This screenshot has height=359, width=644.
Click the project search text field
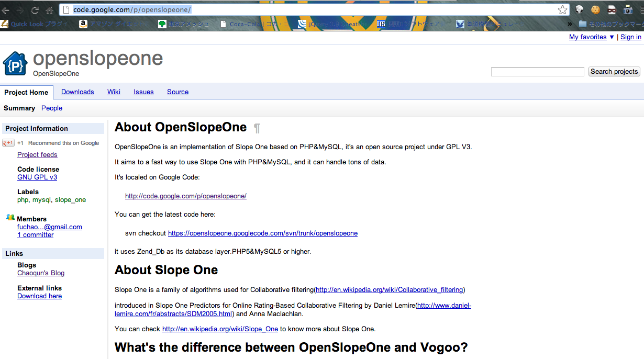(x=537, y=72)
